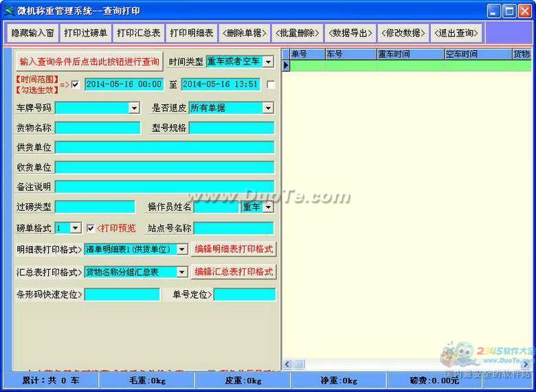Click the 重车时间 column header
Image resolution: width=536 pixels, height=392 pixels.
click(410, 54)
